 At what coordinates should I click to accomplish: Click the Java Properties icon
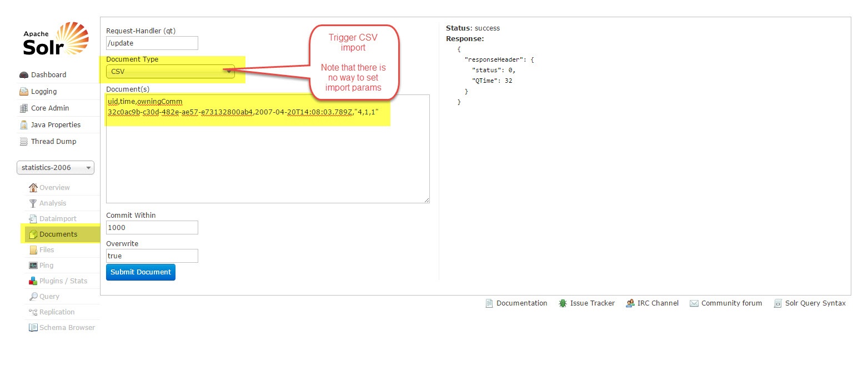tap(24, 125)
